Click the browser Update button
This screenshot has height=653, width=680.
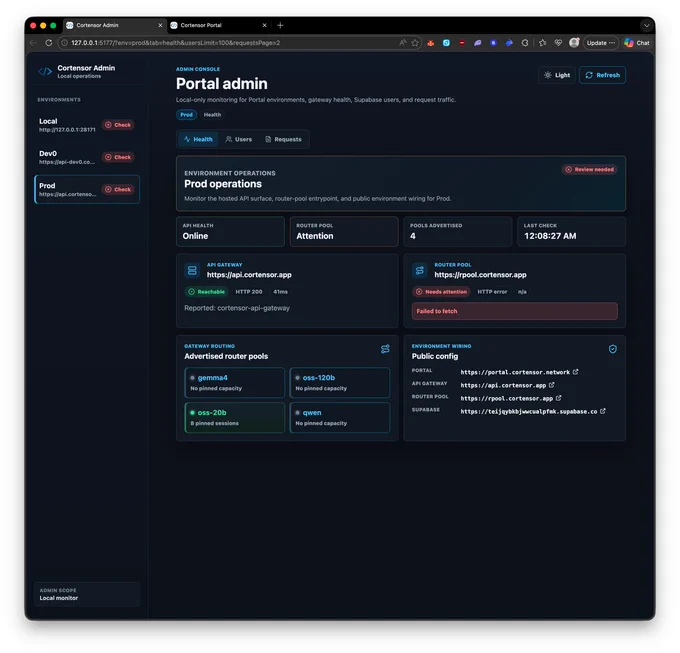pos(601,42)
